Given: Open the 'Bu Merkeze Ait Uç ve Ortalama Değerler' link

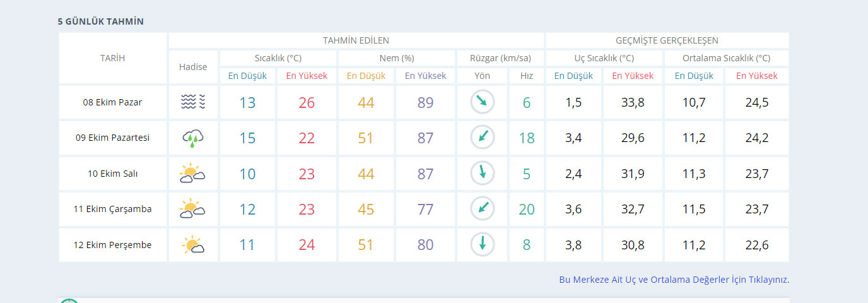Looking at the screenshot, I should pyautogui.click(x=674, y=280).
